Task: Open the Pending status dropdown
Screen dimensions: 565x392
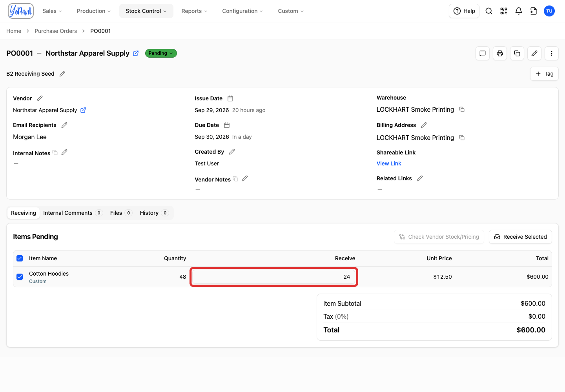Action: [161, 53]
